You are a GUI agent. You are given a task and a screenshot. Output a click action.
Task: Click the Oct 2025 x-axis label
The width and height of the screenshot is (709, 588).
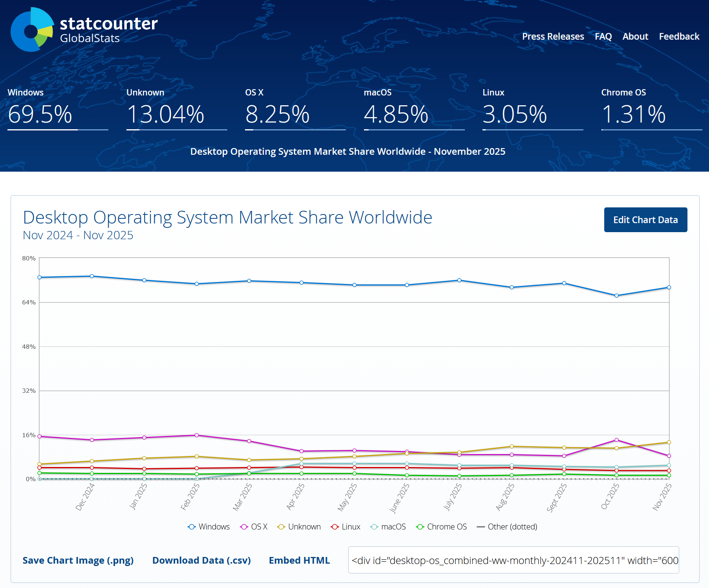pos(610,496)
